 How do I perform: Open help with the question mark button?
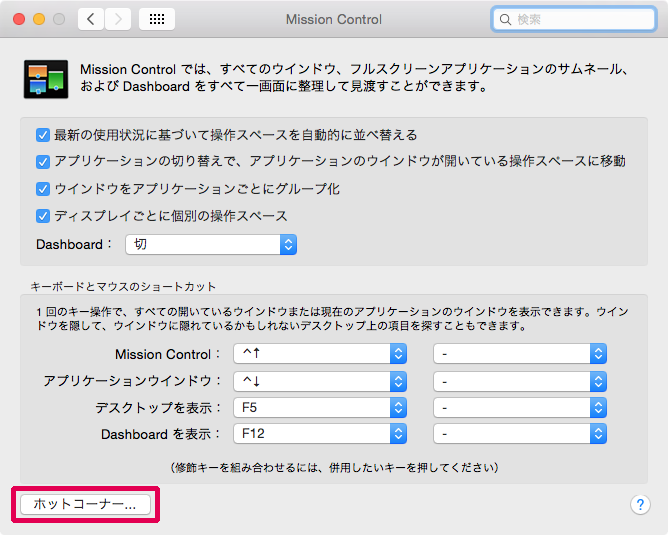(x=640, y=505)
